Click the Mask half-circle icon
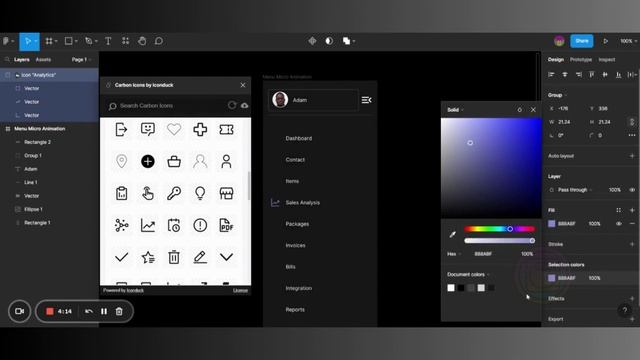The height and width of the screenshot is (360, 640). 329,41
